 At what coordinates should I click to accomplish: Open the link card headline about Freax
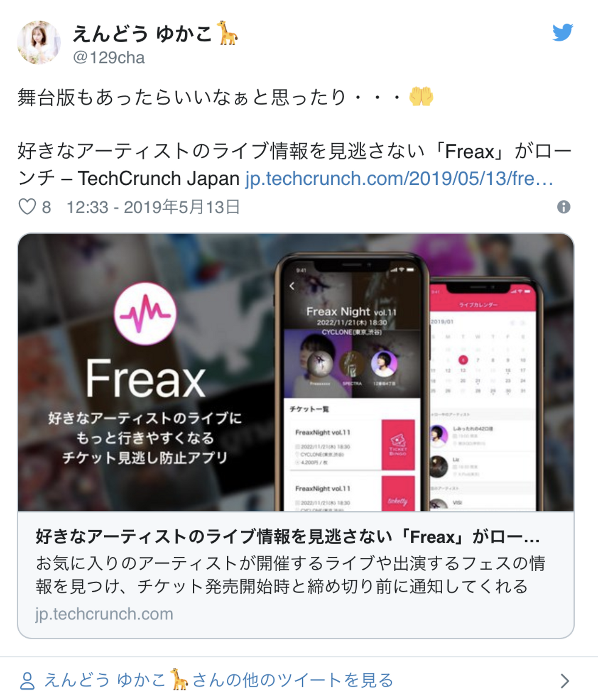287,537
